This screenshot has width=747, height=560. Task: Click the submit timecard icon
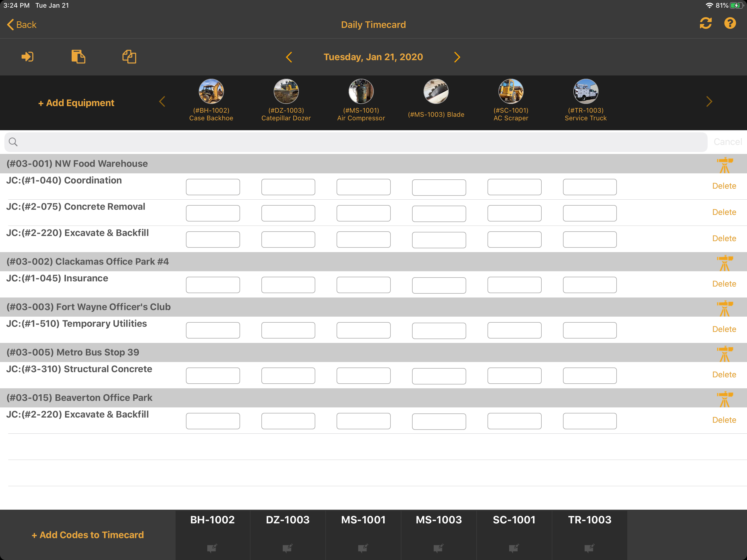point(27,57)
